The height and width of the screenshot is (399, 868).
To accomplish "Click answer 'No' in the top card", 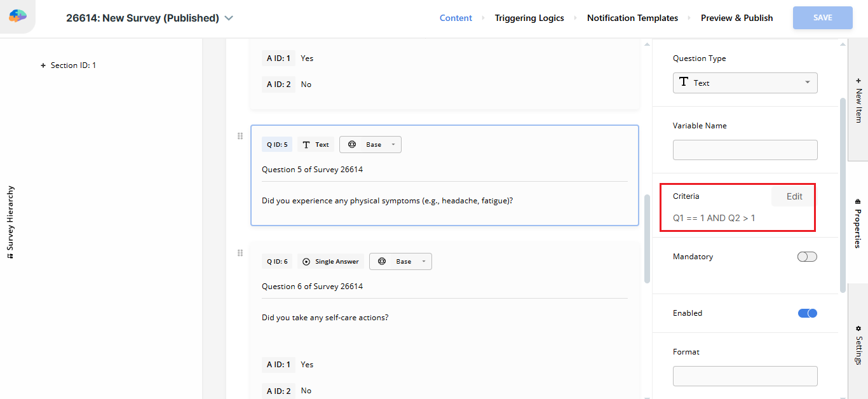I will tap(306, 85).
